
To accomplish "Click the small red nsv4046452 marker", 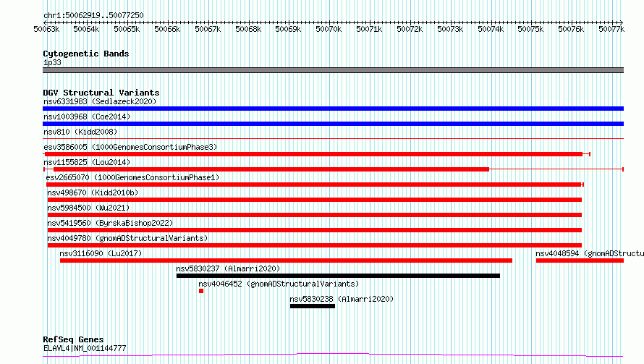I will click(201, 291).
